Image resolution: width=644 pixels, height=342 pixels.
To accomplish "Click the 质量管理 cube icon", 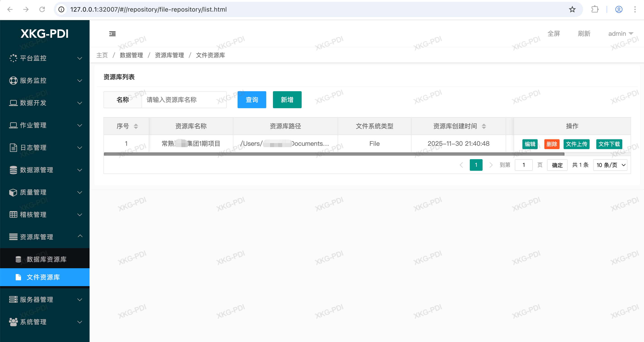I will point(13,192).
